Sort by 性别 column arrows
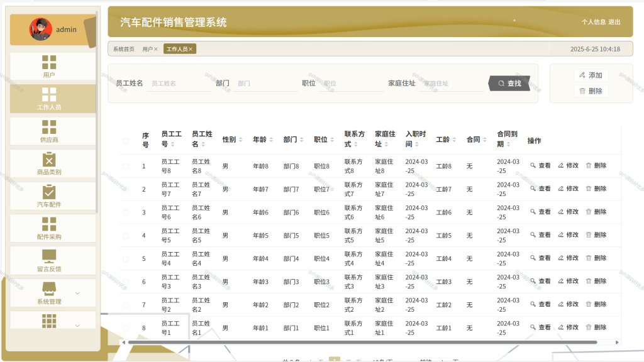This screenshot has height=362, width=644. pos(241,140)
